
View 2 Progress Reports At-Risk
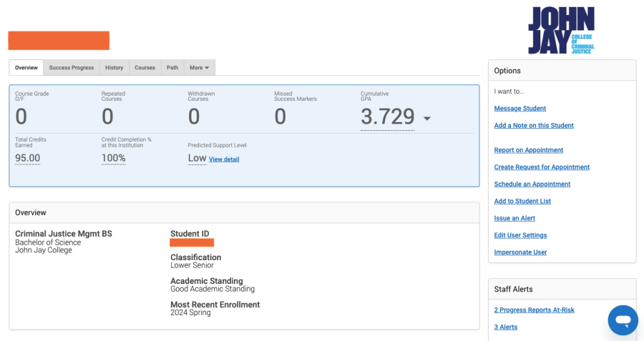click(x=534, y=310)
